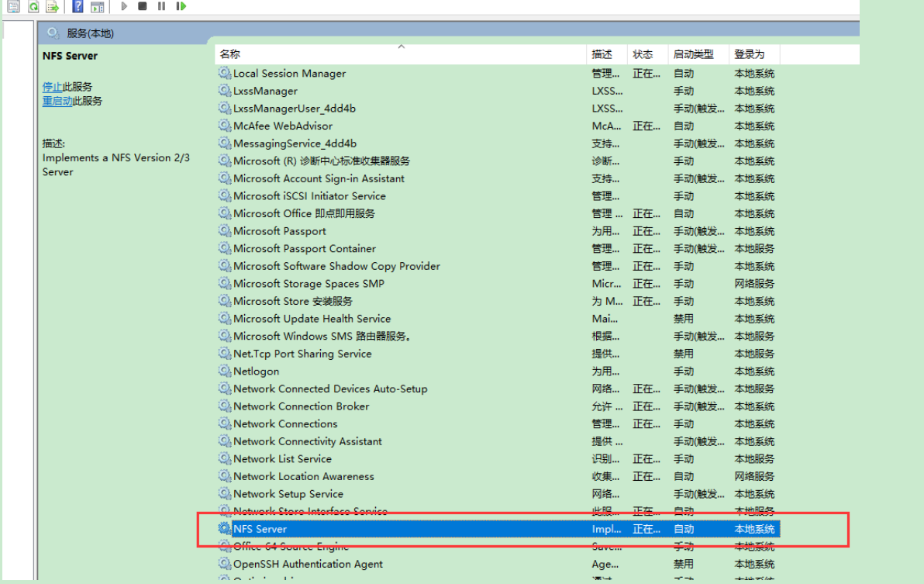Viewport: 924px width, 584px height.
Task: Open the selected service's Properties icon
Action: [13, 6]
